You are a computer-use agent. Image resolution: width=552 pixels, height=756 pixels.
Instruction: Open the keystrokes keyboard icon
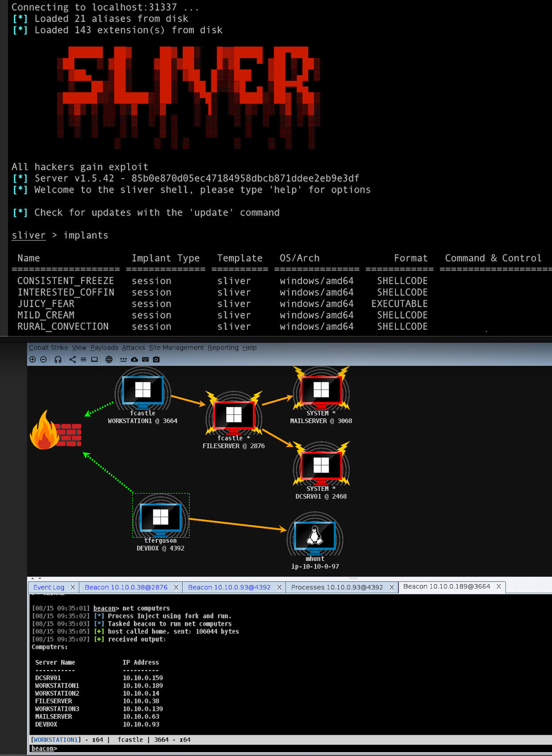(145, 359)
